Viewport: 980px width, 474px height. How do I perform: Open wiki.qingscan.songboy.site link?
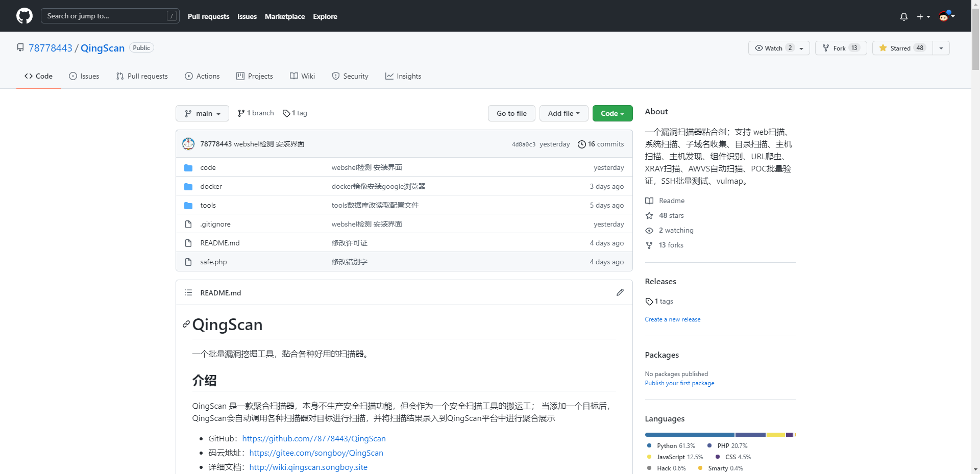(308, 467)
